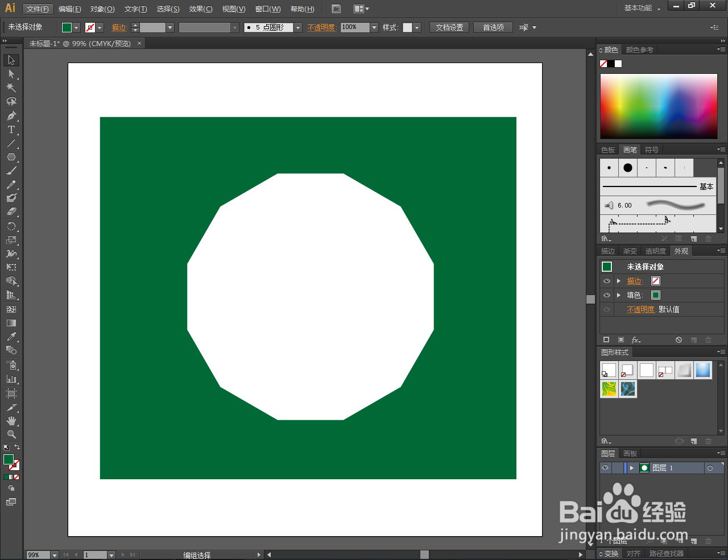Click the green Fill swatch in toolbox
The image size is (728, 560).
point(9,459)
